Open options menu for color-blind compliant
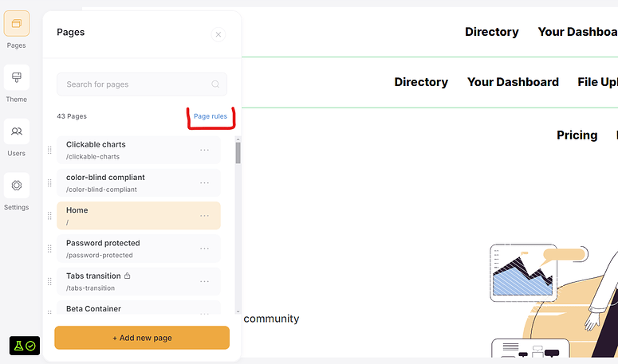The image size is (618, 364). pos(204,183)
